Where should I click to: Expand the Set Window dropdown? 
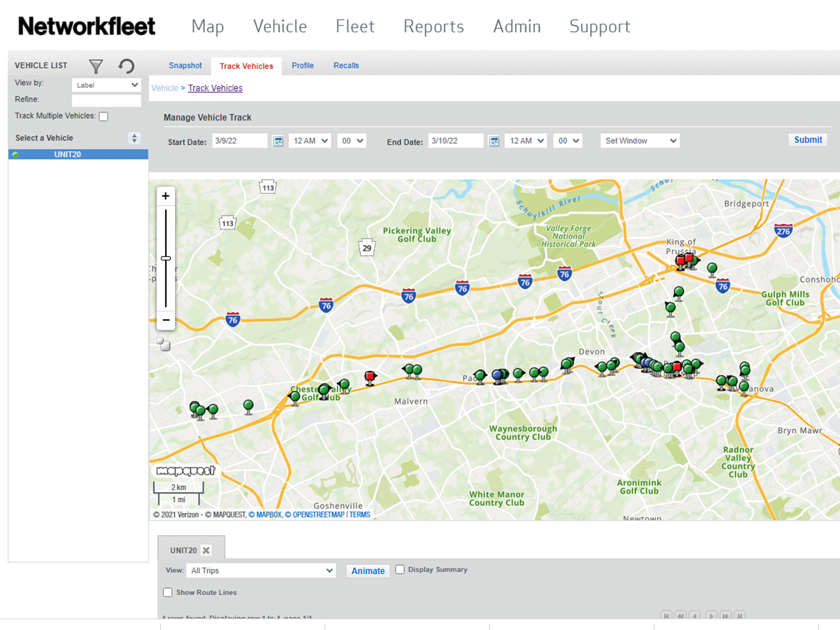pos(640,141)
